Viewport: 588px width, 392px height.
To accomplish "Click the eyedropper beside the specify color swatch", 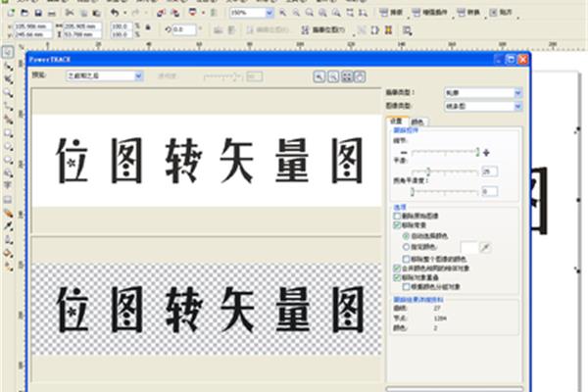I will point(485,248).
